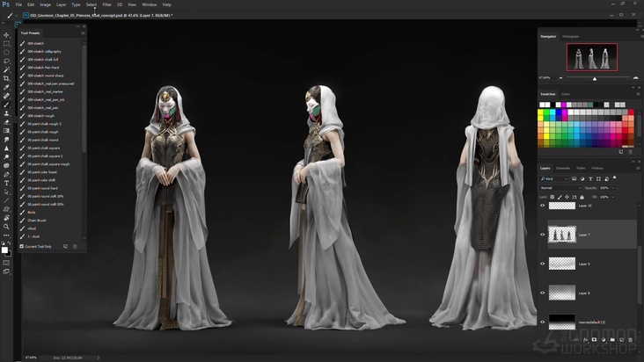Open the Layer menu
This screenshot has width=644, height=362.
[x=62, y=4]
